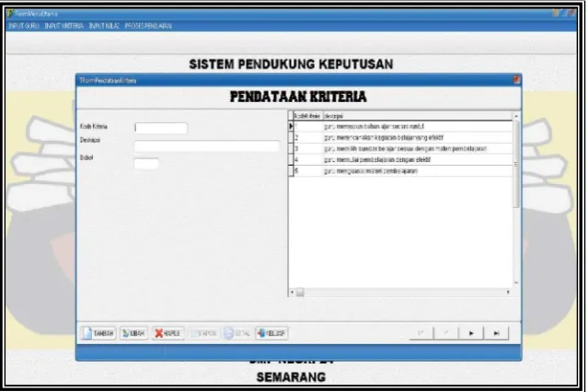The image size is (588, 392).
Task: Select row 4 guru memulai pembelajaran
Action: tap(403, 160)
